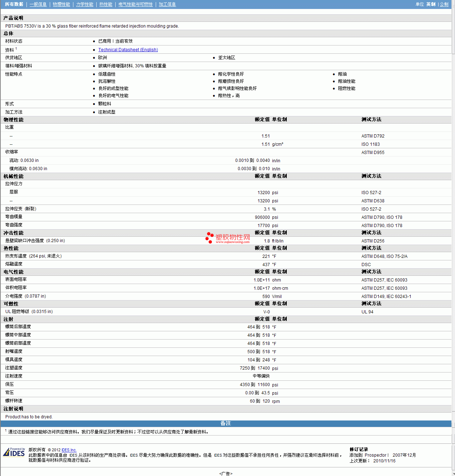This screenshot has width=455, height=476.
Task: Click the Powered by IDES logo
Action: click(x=14, y=452)
